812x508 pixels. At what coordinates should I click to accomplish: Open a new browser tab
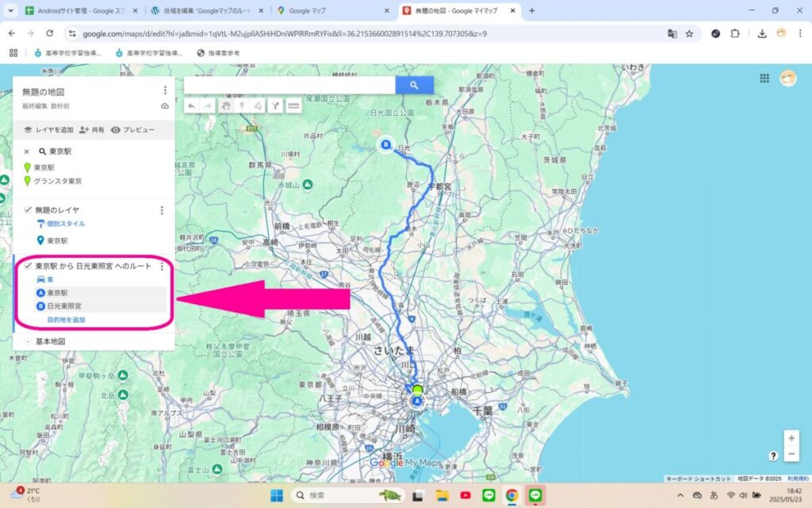click(532, 10)
